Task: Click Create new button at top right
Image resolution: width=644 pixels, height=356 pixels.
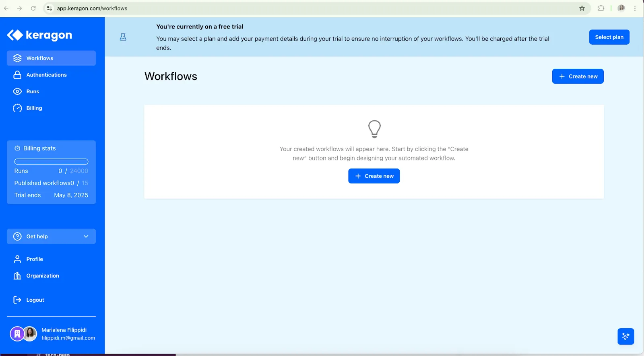Action: [578, 76]
